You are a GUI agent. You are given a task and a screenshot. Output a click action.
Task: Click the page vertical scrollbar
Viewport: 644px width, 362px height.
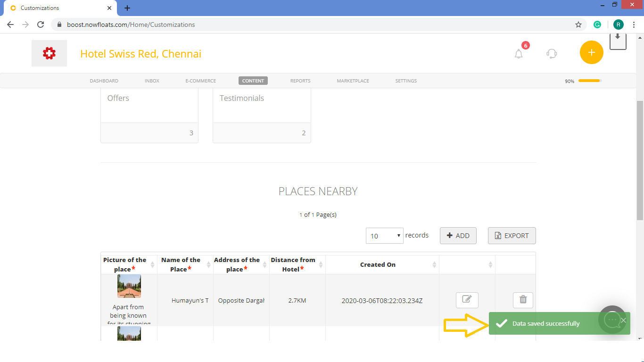coord(640,160)
